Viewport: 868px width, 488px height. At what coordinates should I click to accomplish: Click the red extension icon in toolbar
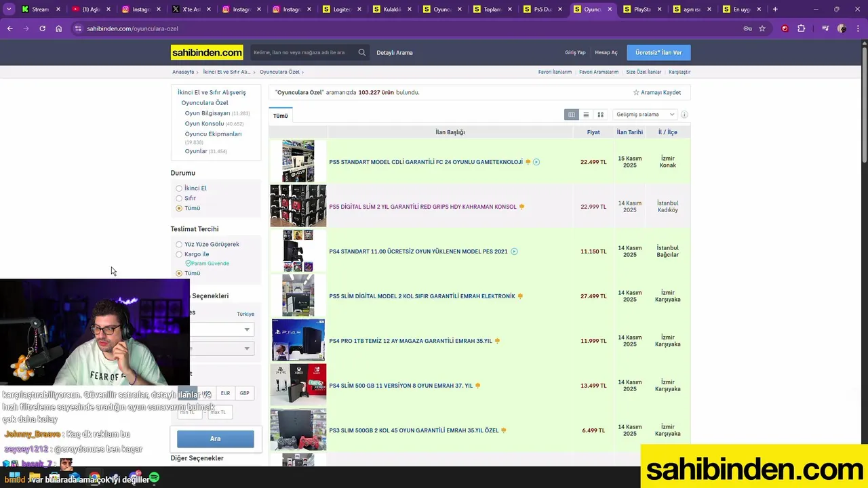(x=785, y=28)
